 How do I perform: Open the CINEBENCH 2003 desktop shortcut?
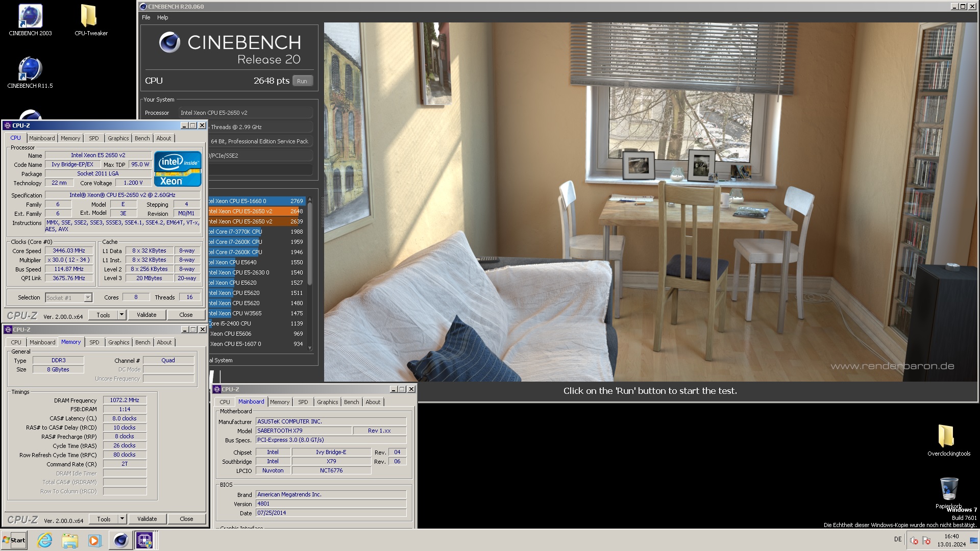point(30,20)
